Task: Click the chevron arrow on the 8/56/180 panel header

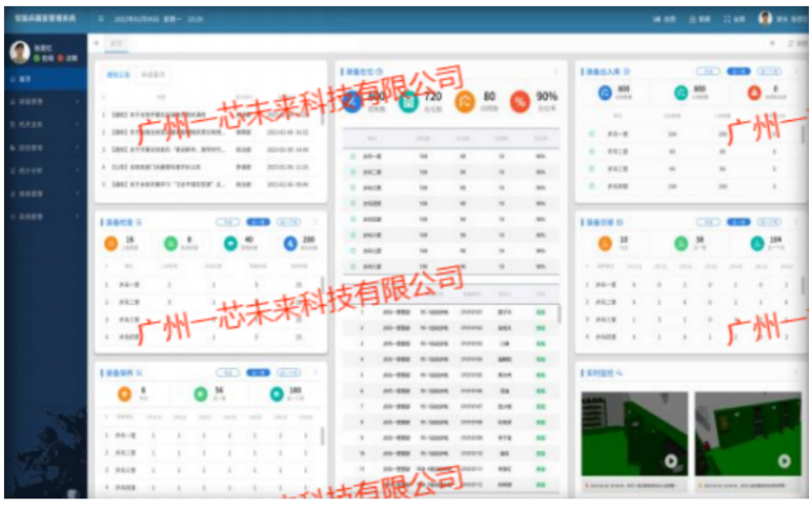Action: coord(315,373)
